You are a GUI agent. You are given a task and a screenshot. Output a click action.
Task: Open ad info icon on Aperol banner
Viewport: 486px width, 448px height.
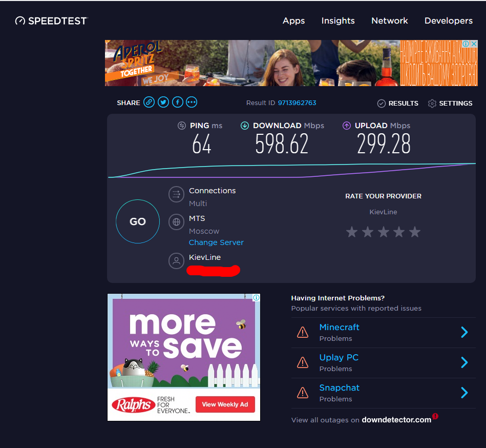click(x=466, y=44)
